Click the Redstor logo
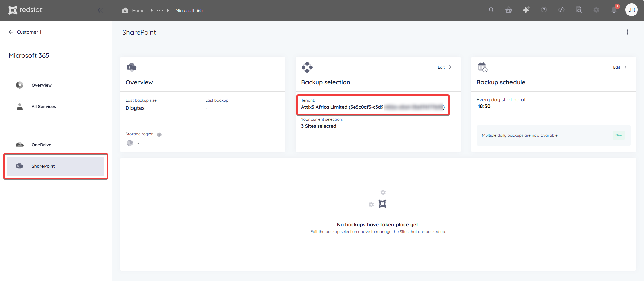Screen dimensions: 644x281 click(26, 10)
